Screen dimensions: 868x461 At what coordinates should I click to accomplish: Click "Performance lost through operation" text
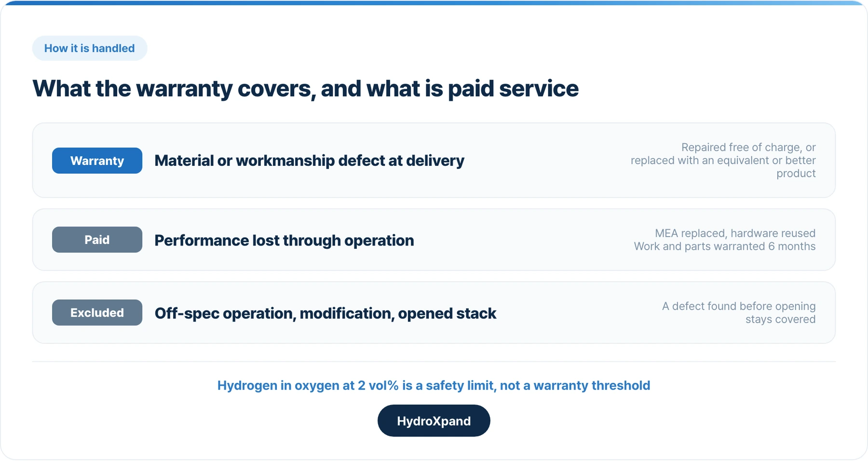click(284, 240)
